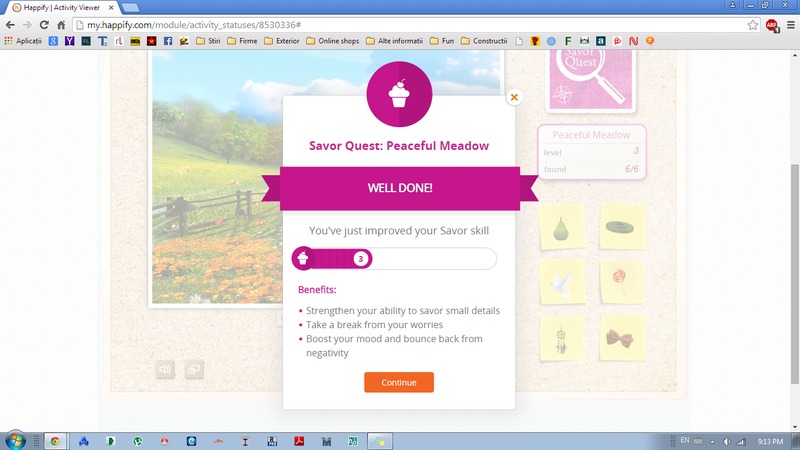Open Adobe Reader from the taskbar
Viewport: 800px width, 450px height.
coord(298,441)
